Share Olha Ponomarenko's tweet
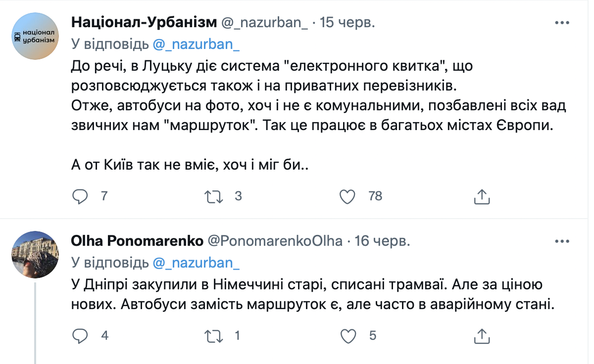 (x=482, y=336)
